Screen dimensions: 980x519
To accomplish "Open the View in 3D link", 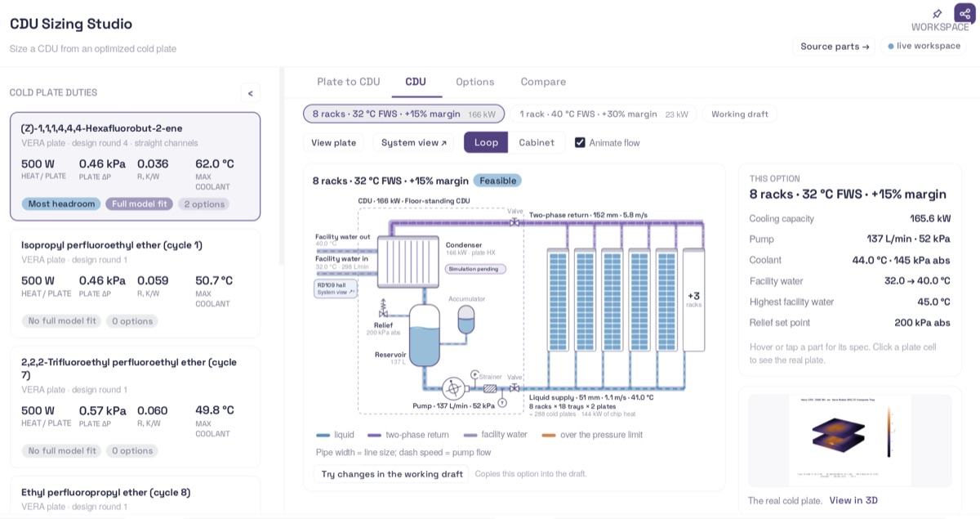I will pos(853,500).
